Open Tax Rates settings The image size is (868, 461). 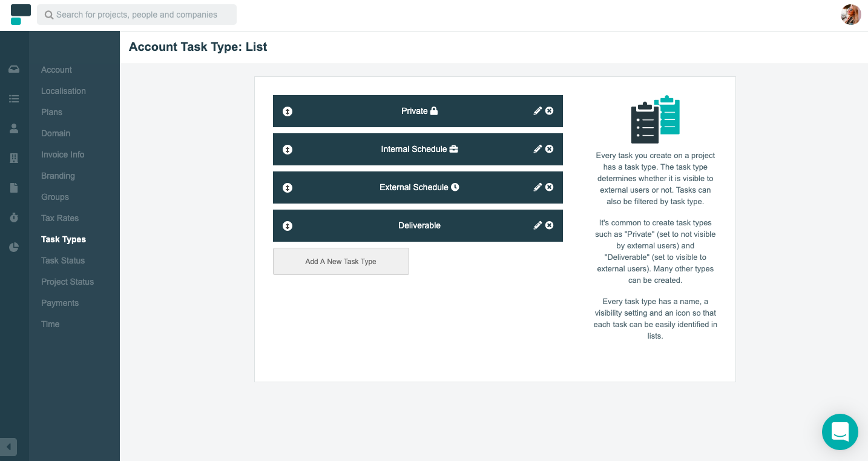tap(60, 218)
